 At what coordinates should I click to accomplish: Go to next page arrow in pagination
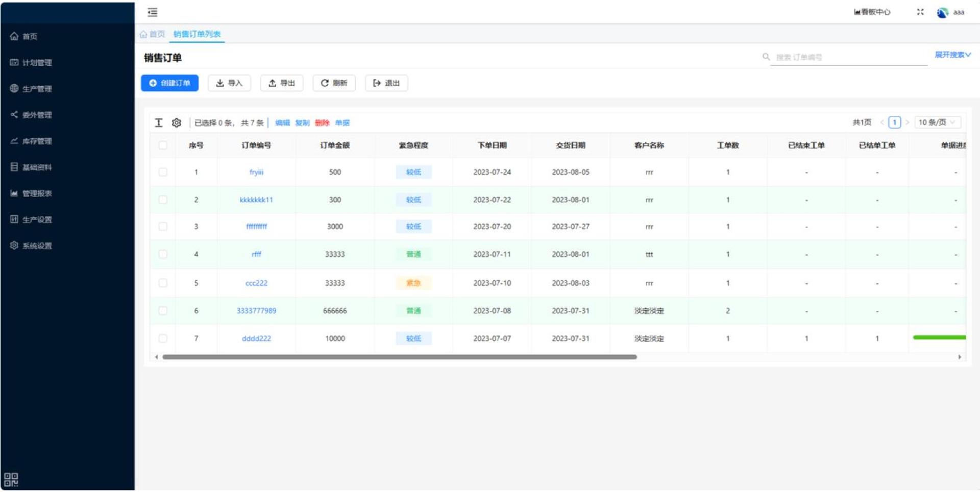[x=907, y=122]
